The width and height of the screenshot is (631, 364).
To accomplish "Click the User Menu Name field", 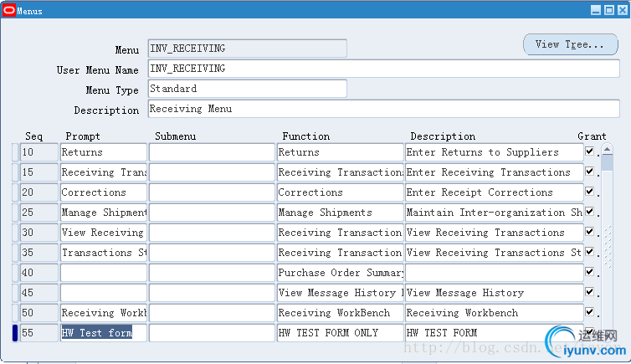I will [385, 69].
